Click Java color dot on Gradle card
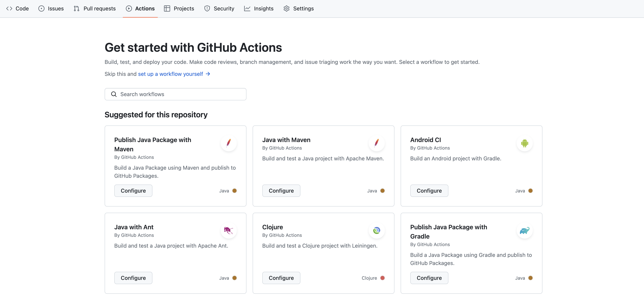 531,278
